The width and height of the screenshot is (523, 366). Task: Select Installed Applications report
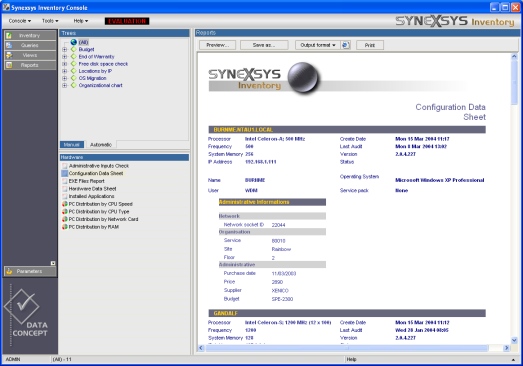[x=91, y=197]
